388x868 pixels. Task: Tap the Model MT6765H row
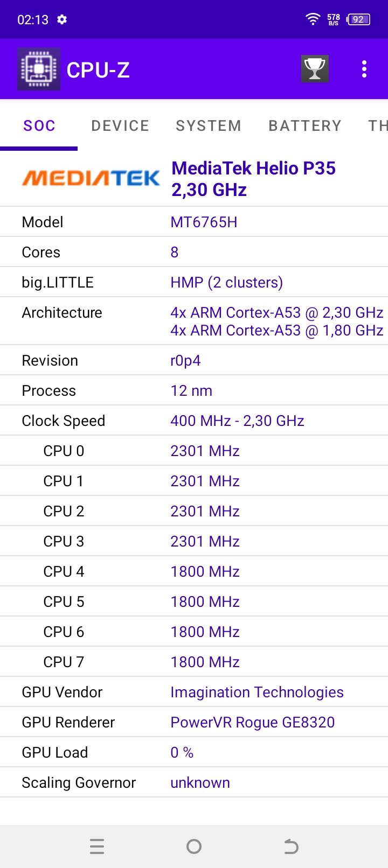point(194,222)
